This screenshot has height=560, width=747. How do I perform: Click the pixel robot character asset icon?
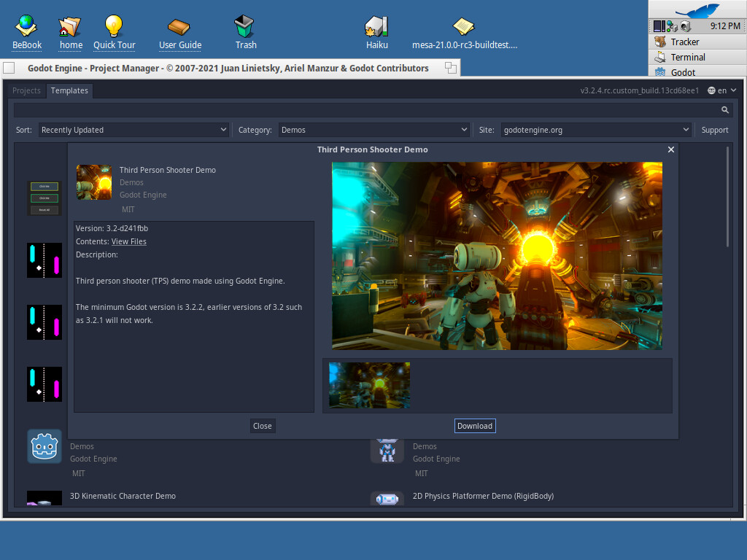pos(387,451)
